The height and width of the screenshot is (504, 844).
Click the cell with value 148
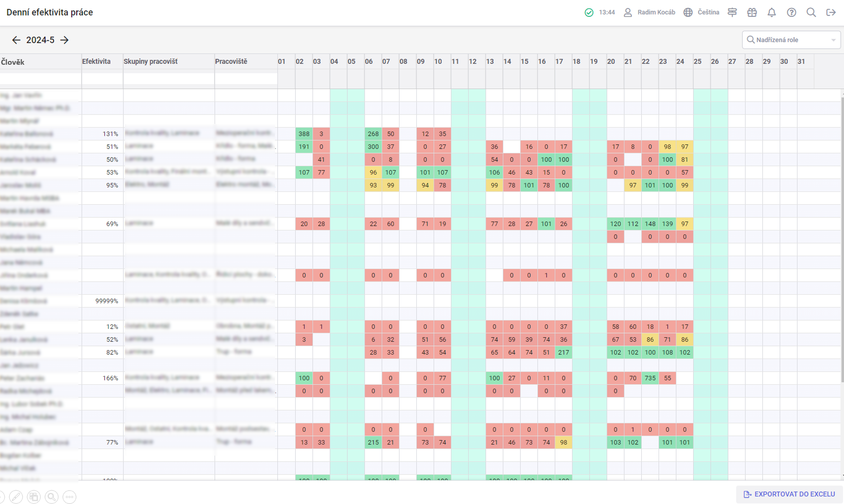[650, 224]
